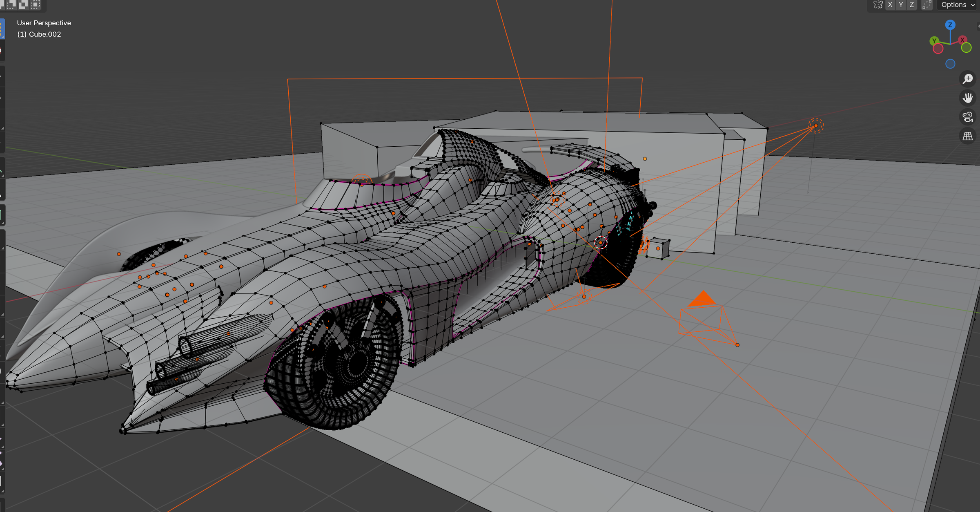Select the Invert/Difference selection mode icon
The width and height of the screenshot is (980, 512).
tap(23, 4)
